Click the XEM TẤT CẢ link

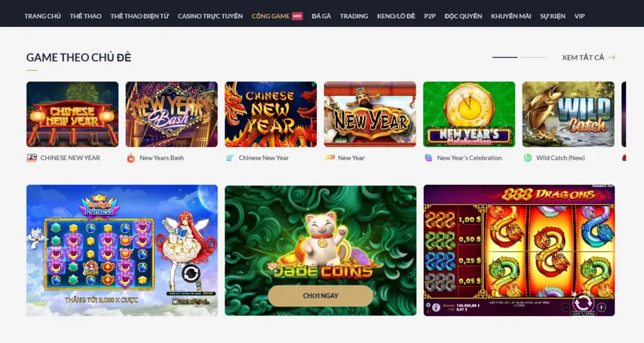[x=583, y=57]
